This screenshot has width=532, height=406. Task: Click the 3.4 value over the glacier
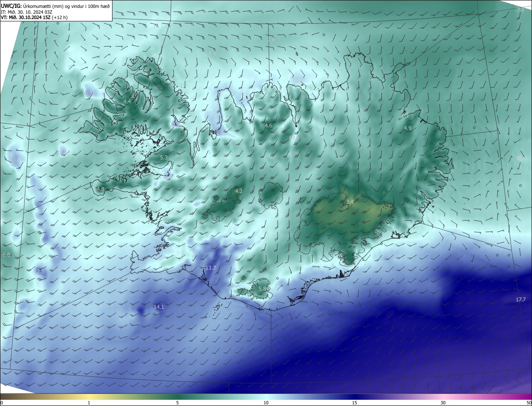pyautogui.click(x=350, y=202)
